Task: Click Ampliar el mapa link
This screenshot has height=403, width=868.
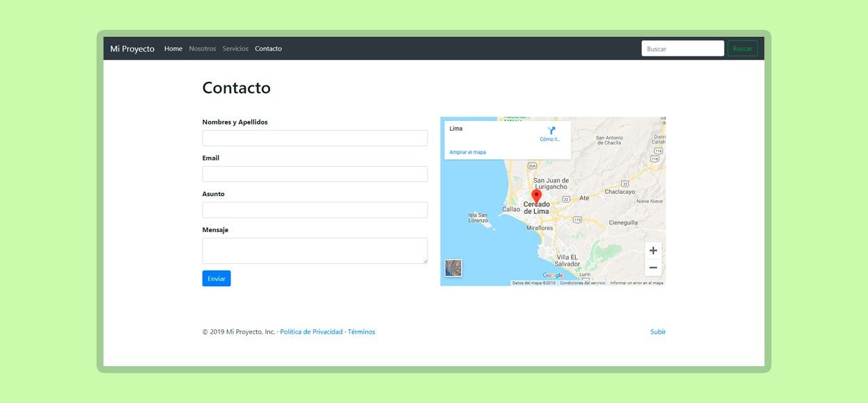Action: 467,152
